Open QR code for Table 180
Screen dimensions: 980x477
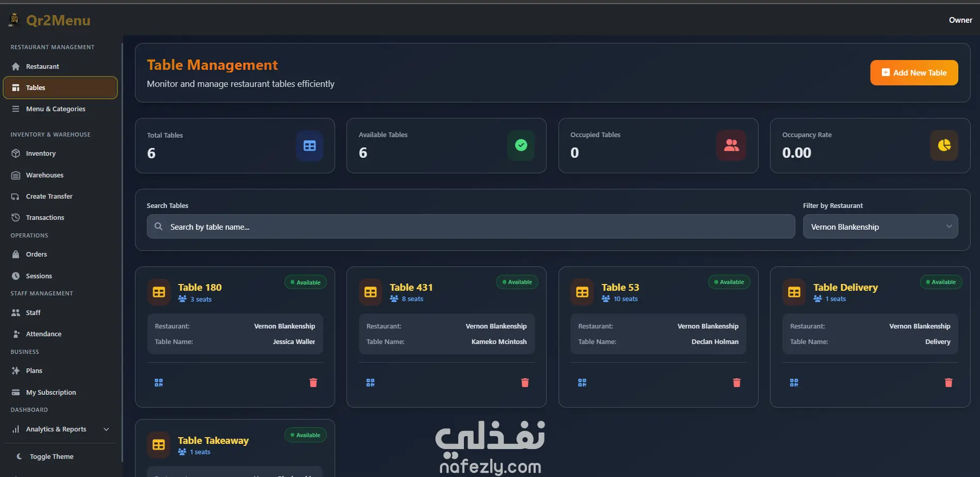click(159, 383)
